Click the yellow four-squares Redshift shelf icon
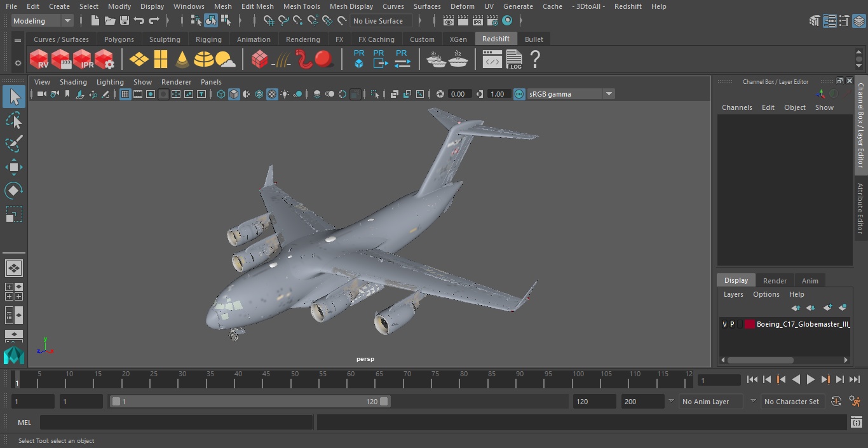Screen dimensions: 868x448 pyautogui.click(x=161, y=59)
